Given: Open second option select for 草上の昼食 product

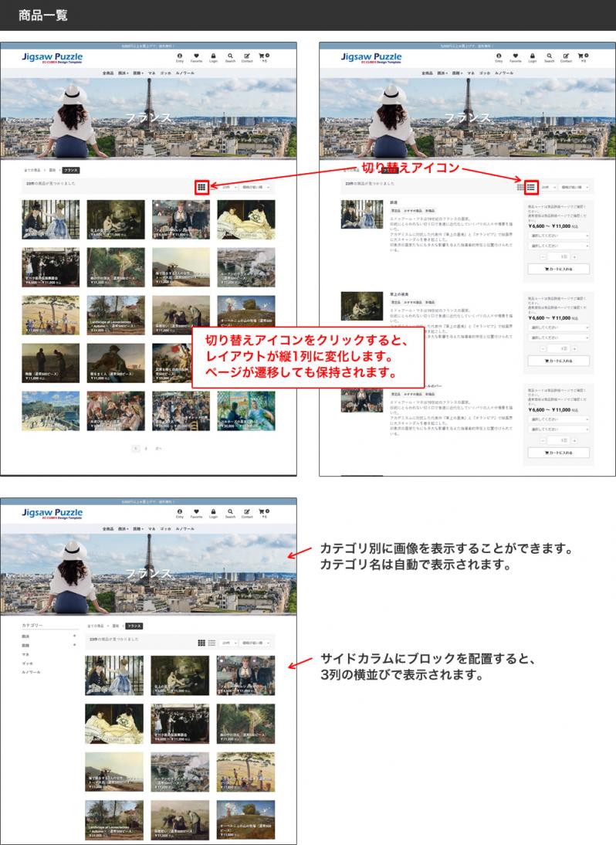Looking at the screenshot, I should click(x=559, y=338).
